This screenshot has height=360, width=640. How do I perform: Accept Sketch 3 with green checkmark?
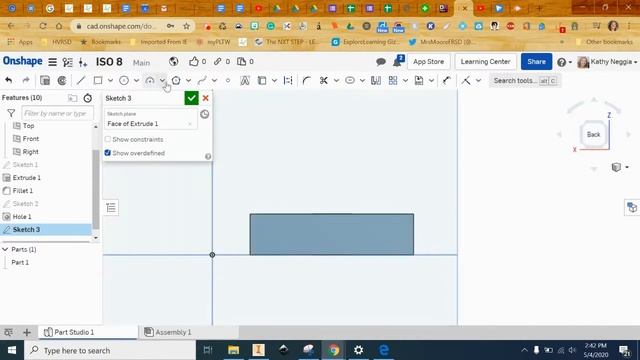point(191,98)
